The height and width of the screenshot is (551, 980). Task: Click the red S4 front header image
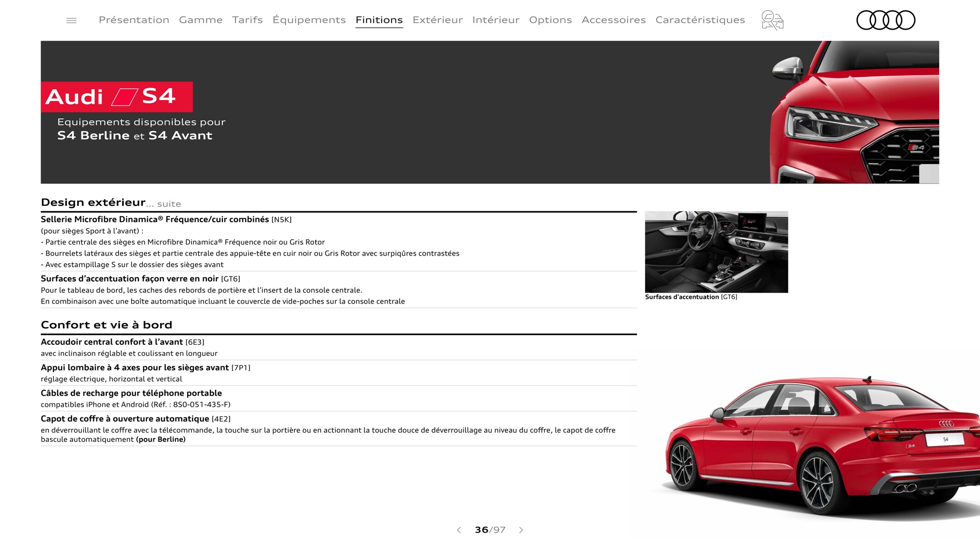click(x=855, y=112)
